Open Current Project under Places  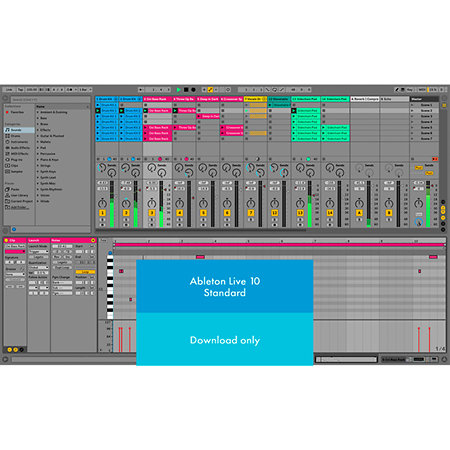tap(19, 201)
